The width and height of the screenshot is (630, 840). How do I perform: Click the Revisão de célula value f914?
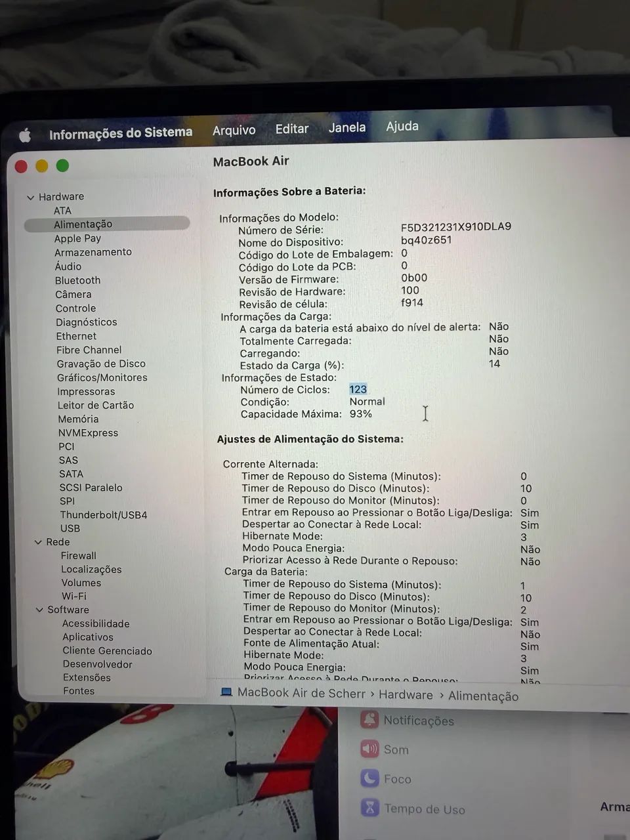point(412,303)
